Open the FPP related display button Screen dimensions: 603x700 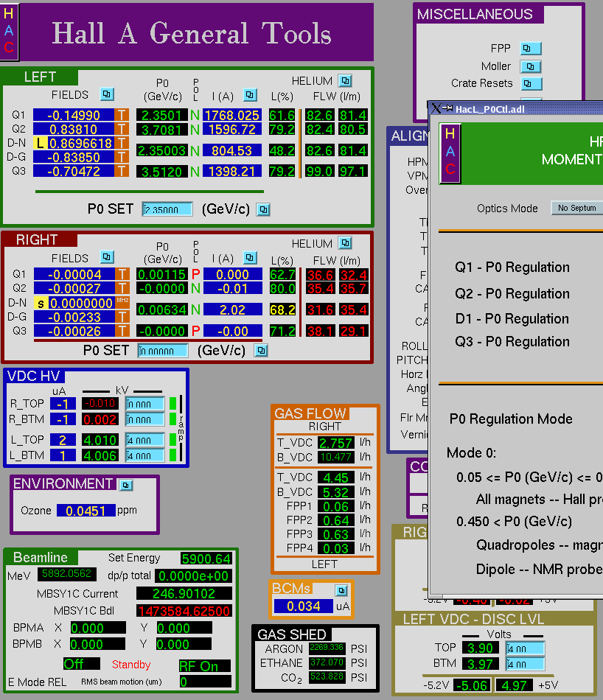[x=531, y=48]
